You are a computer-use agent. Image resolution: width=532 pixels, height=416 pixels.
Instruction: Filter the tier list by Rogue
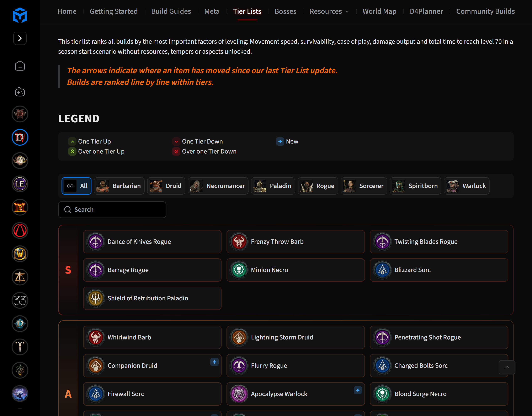point(318,186)
